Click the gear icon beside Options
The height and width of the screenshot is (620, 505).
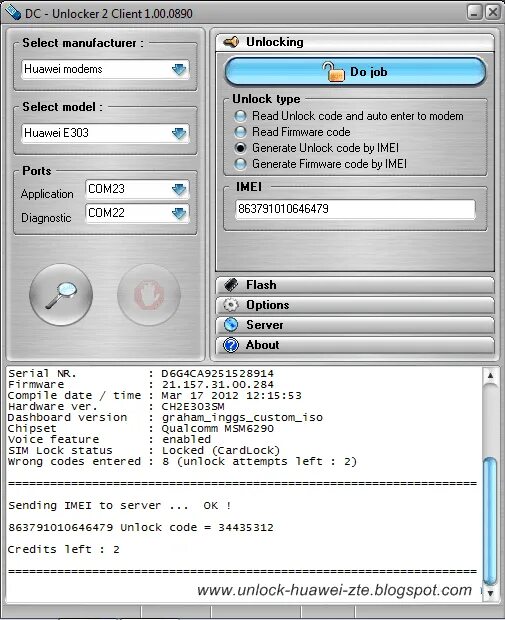click(x=231, y=305)
